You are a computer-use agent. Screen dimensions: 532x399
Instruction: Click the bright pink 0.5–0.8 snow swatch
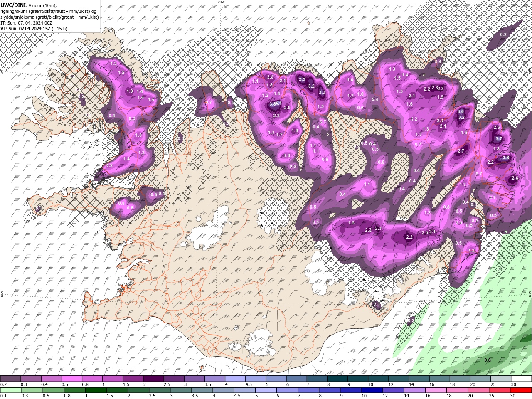coord(71,379)
